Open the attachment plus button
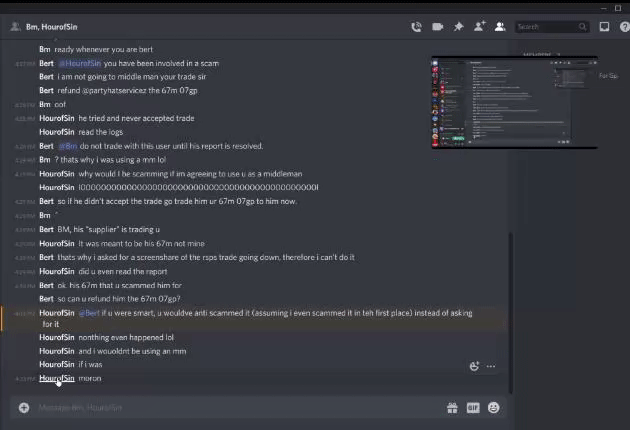Viewport: 630px width, 430px height. tap(24, 408)
